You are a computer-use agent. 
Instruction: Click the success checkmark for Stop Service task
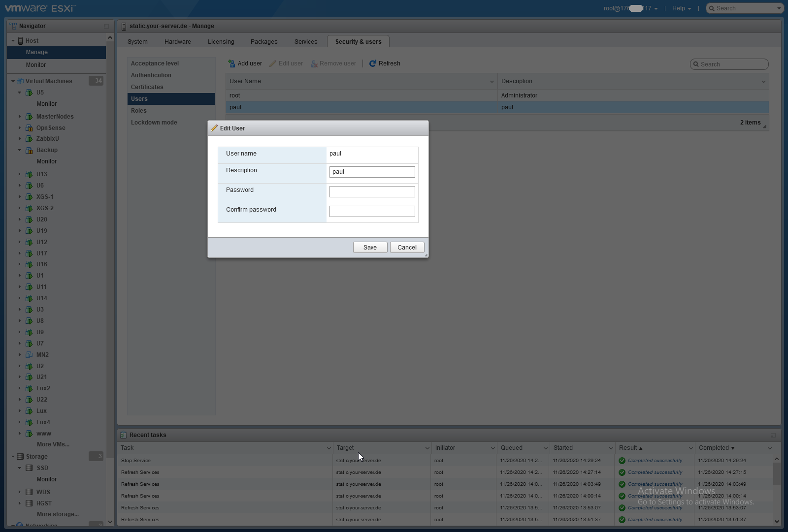click(x=622, y=461)
